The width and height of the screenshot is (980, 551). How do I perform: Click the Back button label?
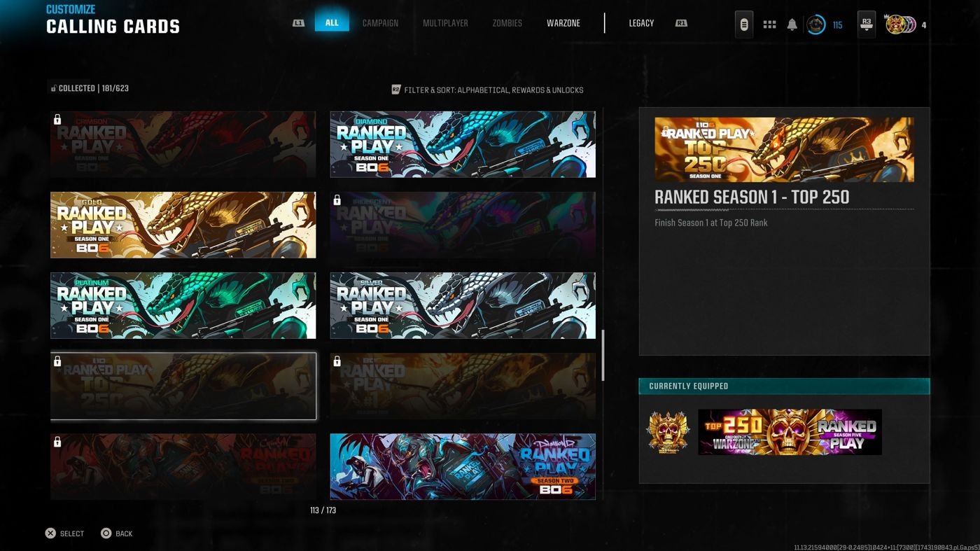124,533
